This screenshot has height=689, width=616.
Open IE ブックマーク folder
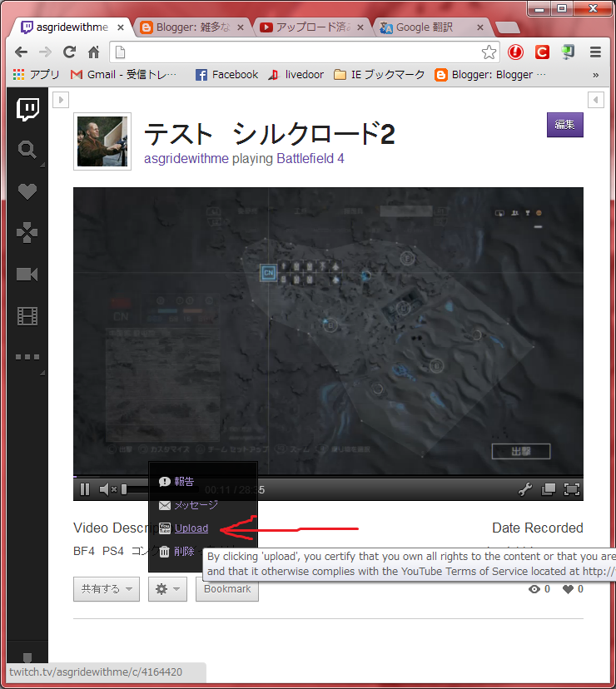click(x=379, y=75)
